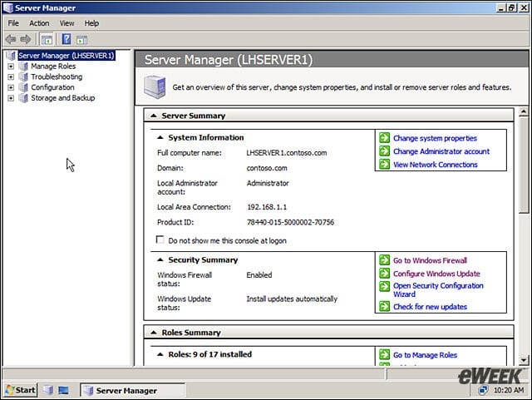The height and width of the screenshot is (400, 532).
Task: Expand the Storage and Backup tree node
Action: tap(11, 98)
